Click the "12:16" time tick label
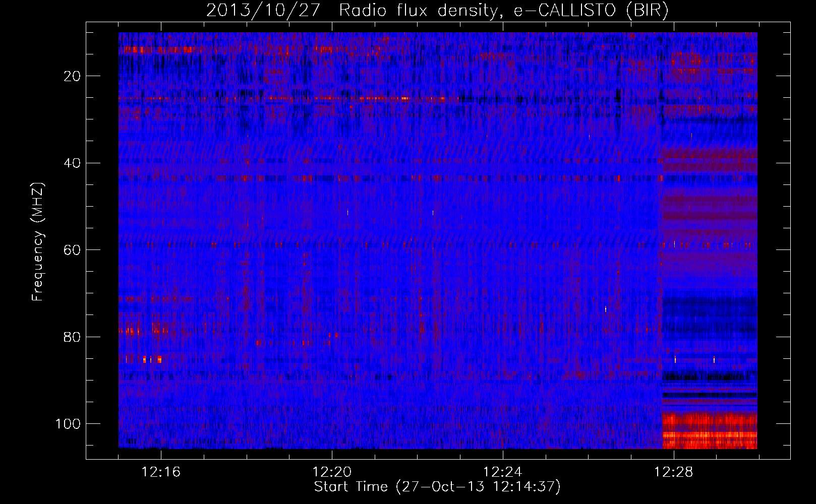The height and width of the screenshot is (504, 816). tap(161, 472)
